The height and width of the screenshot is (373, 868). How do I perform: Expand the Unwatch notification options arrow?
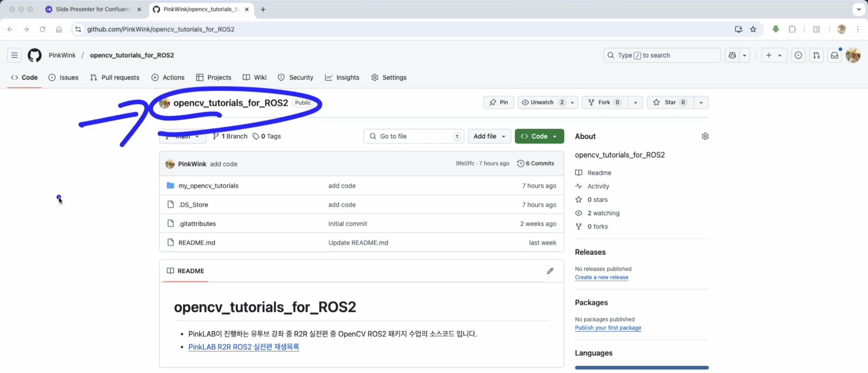[572, 103]
